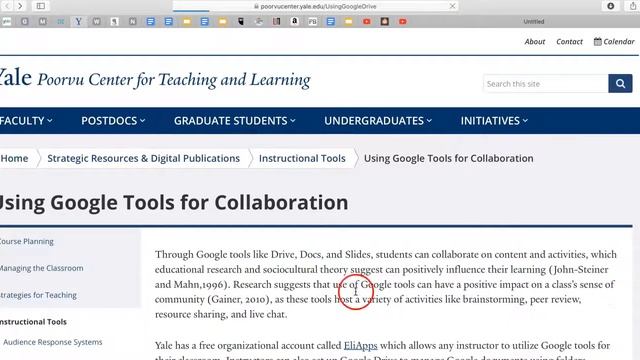This screenshot has height=360, width=640.
Task: Expand the GRADUATE STUDENTS menu
Action: (x=235, y=121)
